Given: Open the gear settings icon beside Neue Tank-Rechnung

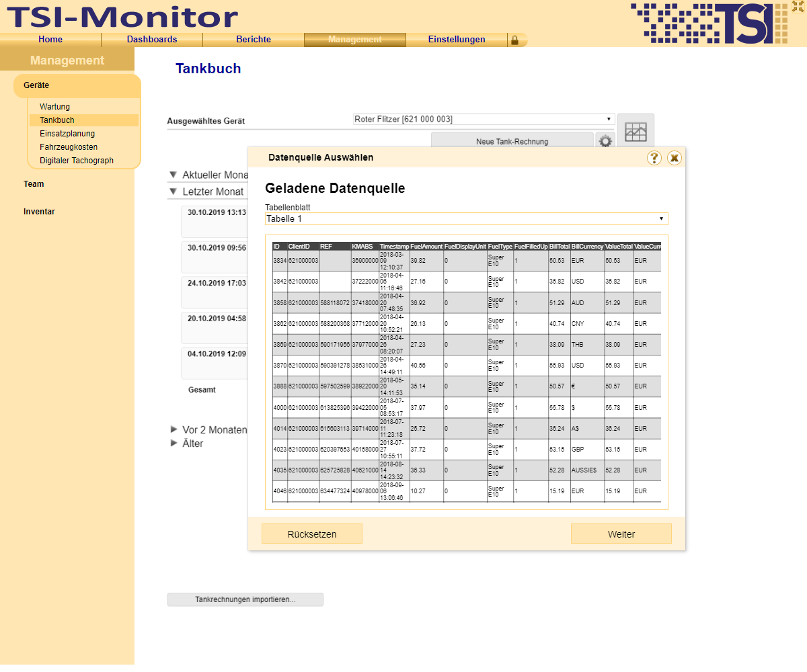Looking at the screenshot, I should (x=606, y=141).
